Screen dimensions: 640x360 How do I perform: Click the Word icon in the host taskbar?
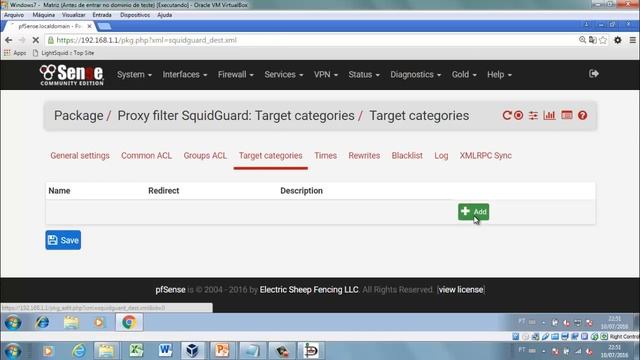[165, 351]
